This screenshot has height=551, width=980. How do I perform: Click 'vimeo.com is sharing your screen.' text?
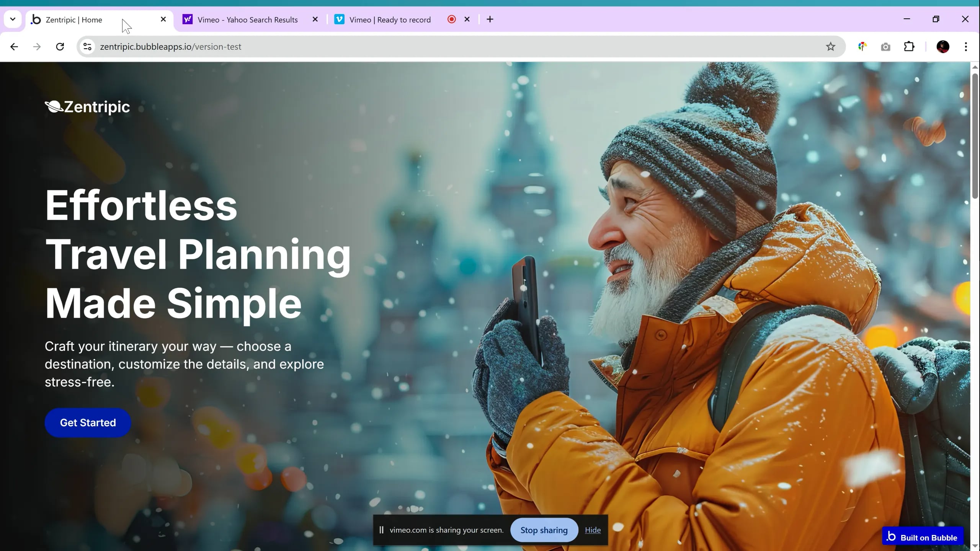(x=446, y=530)
